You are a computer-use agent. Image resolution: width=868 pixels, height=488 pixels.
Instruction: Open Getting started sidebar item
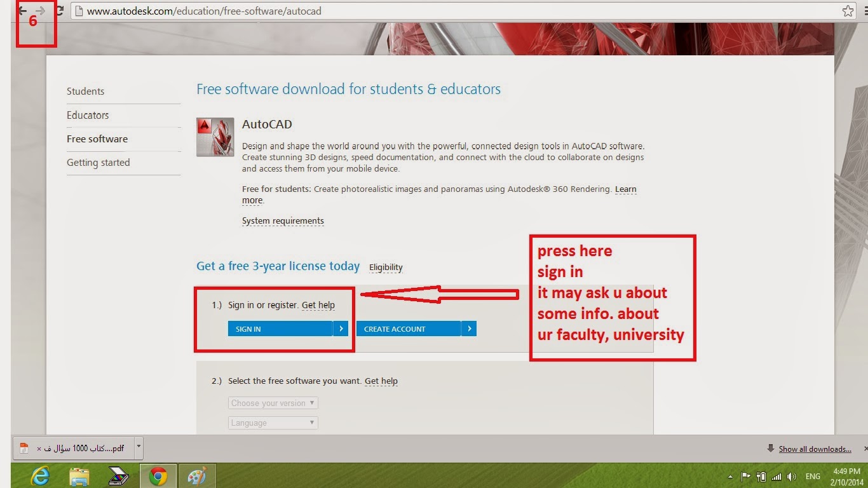(x=98, y=163)
